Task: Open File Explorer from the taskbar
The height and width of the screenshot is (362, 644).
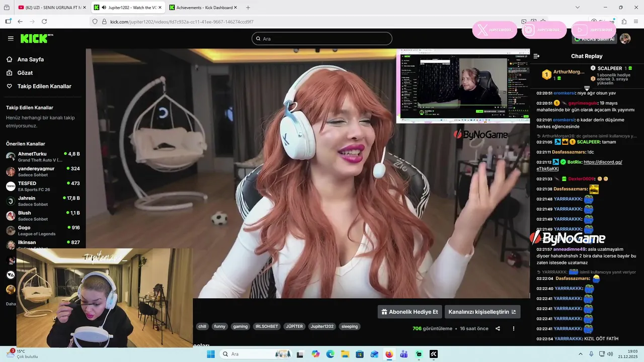Action: pyautogui.click(x=345, y=354)
